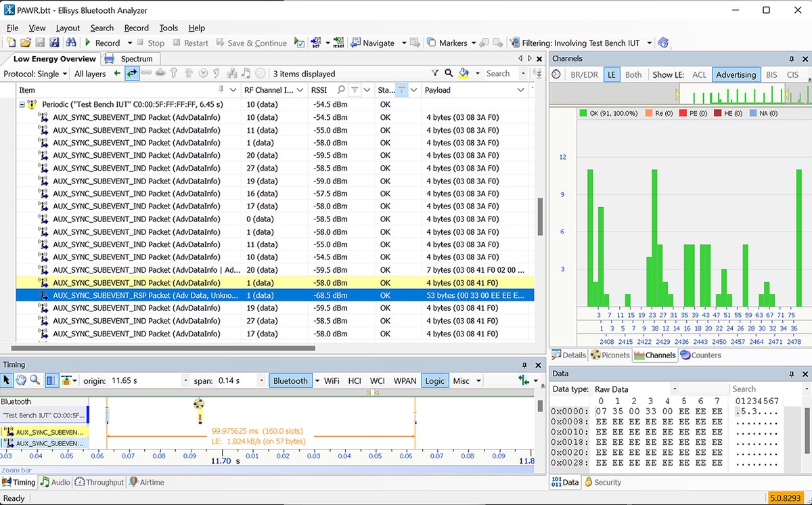This screenshot has height=505, width=812.
Task: Click the binoculars Find icon
Action: (x=70, y=43)
